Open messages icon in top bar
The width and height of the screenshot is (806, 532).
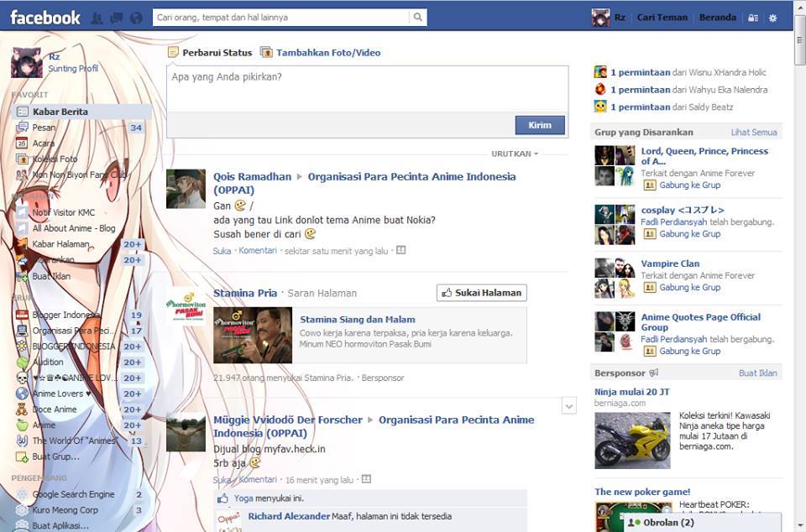116,18
